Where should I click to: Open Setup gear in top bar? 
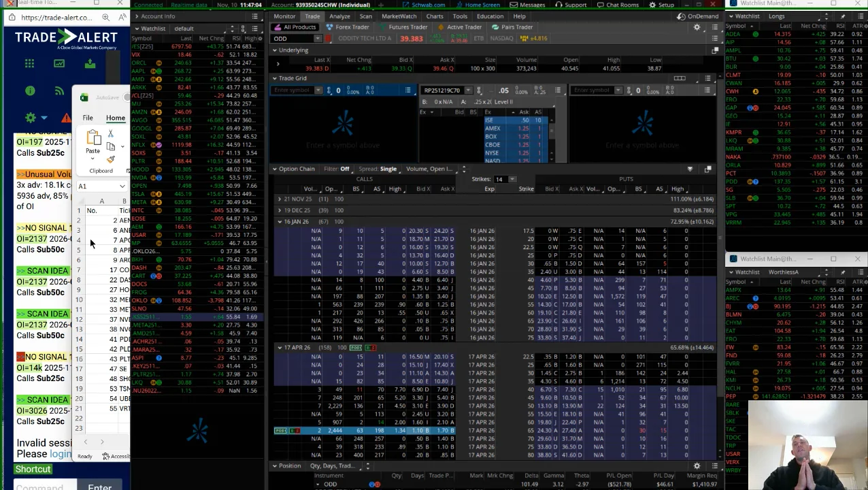(x=662, y=5)
